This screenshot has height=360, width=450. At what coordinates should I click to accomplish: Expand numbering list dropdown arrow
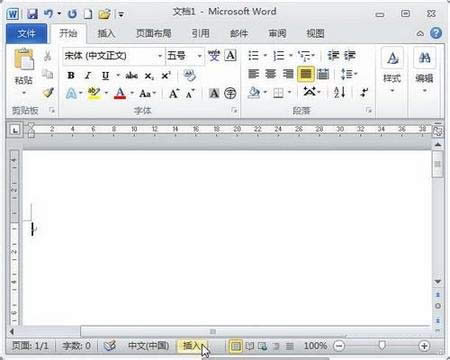291,55
